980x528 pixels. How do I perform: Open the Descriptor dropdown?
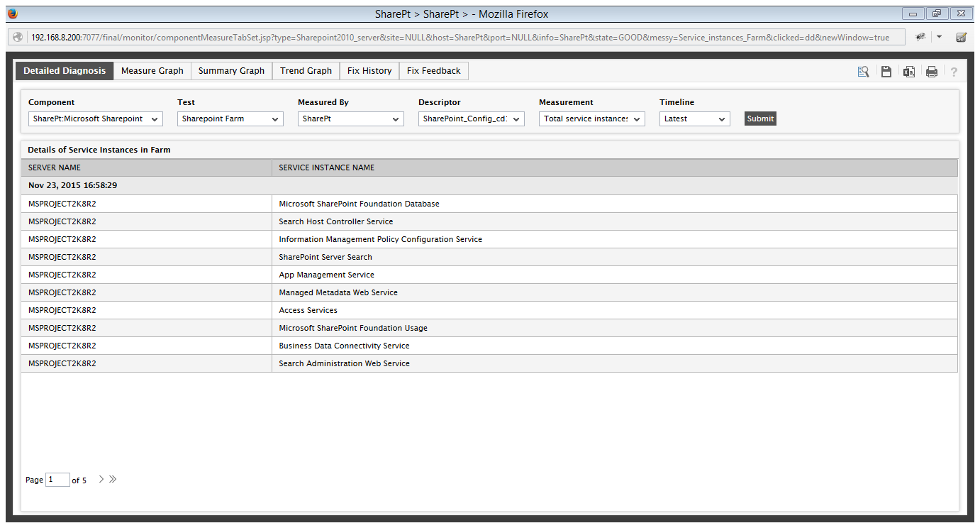click(x=472, y=119)
